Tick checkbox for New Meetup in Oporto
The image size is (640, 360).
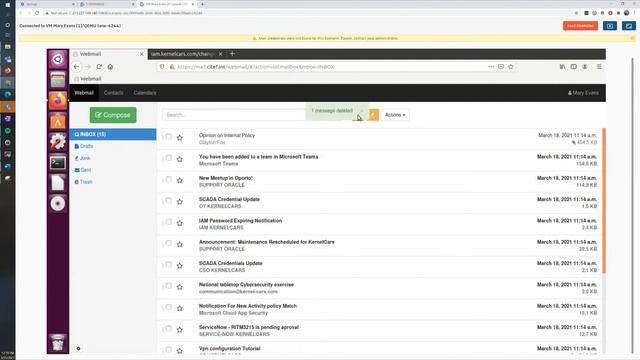(168, 180)
